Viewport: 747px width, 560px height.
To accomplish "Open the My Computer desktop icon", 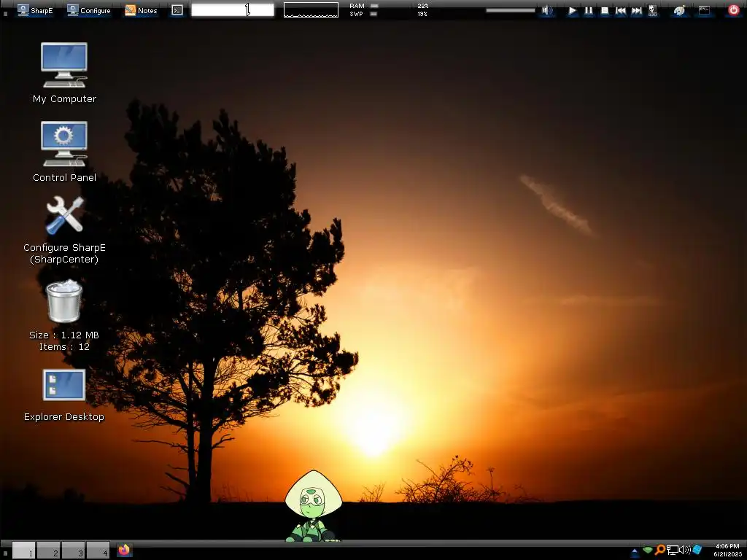I will (64, 65).
